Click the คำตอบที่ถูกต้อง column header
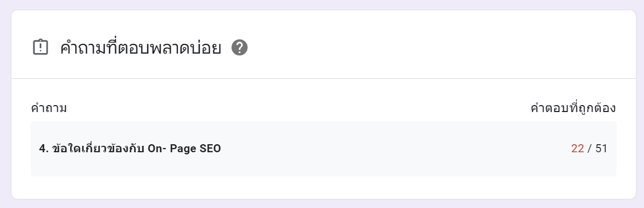The image size is (644, 208). coord(573,108)
